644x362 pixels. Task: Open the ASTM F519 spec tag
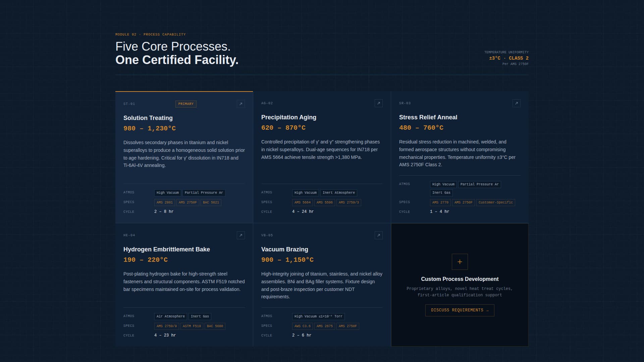[192, 326]
